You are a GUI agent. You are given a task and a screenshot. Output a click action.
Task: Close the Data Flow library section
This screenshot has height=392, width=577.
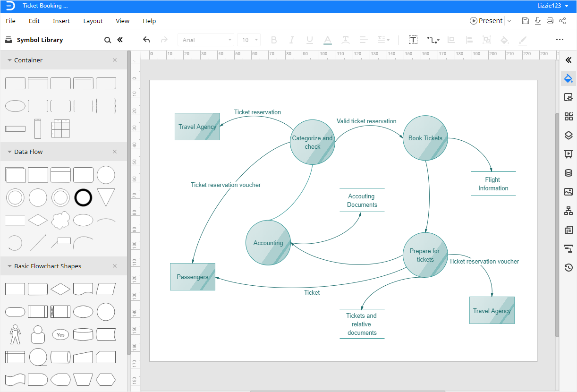tap(115, 152)
